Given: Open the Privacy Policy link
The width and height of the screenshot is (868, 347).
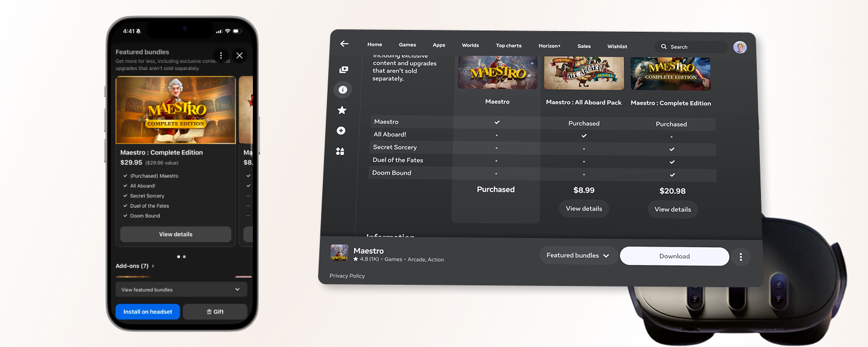Looking at the screenshot, I should pyautogui.click(x=347, y=276).
